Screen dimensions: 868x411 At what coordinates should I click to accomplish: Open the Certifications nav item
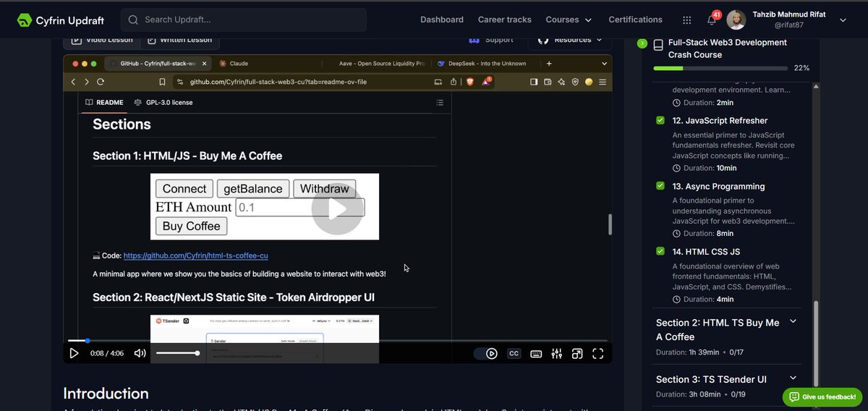635,20
